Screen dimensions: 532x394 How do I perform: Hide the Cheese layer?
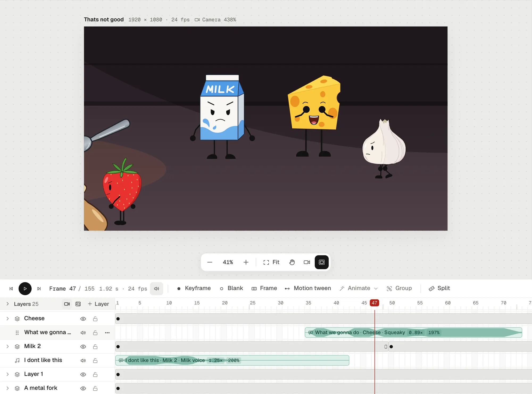(x=83, y=319)
